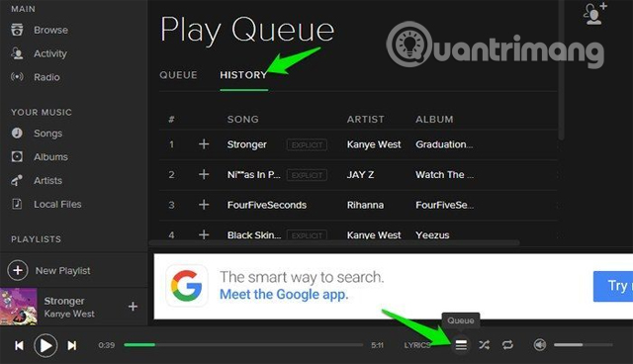This screenshot has height=364, width=633.
Task: Select the song FourFiveSeconds
Action: click(267, 205)
